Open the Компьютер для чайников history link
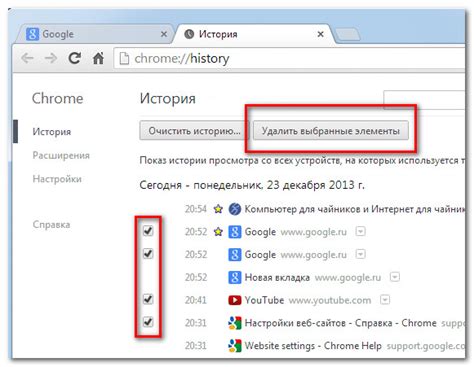This screenshot has height=367, width=474. click(355, 209)
